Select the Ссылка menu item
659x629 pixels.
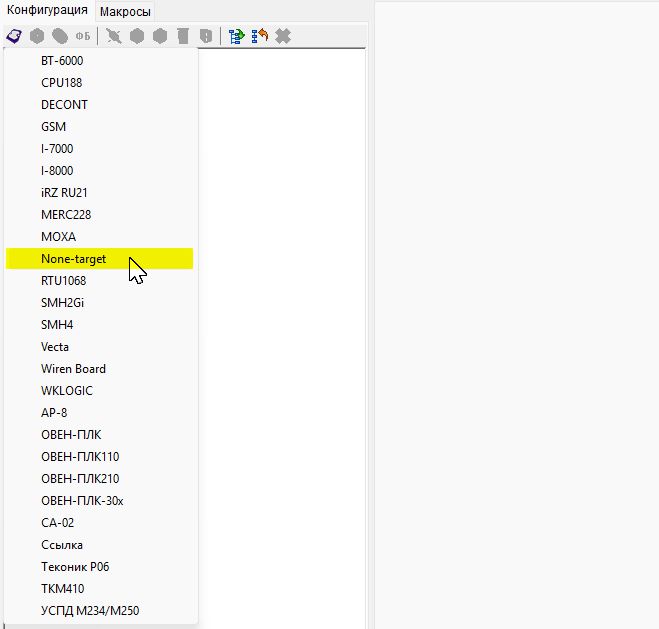(x=62, y=545)
